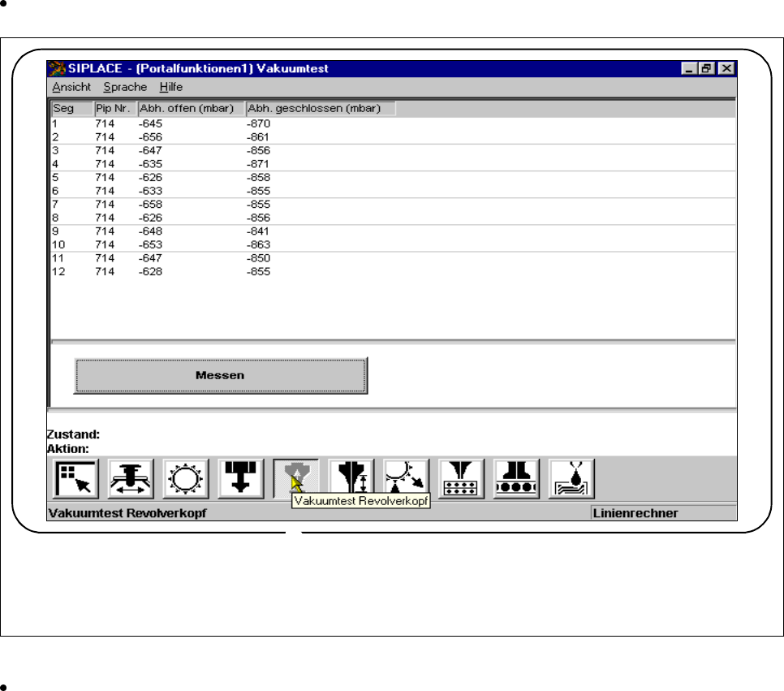Click the Messen button

[x=221, y=375]
